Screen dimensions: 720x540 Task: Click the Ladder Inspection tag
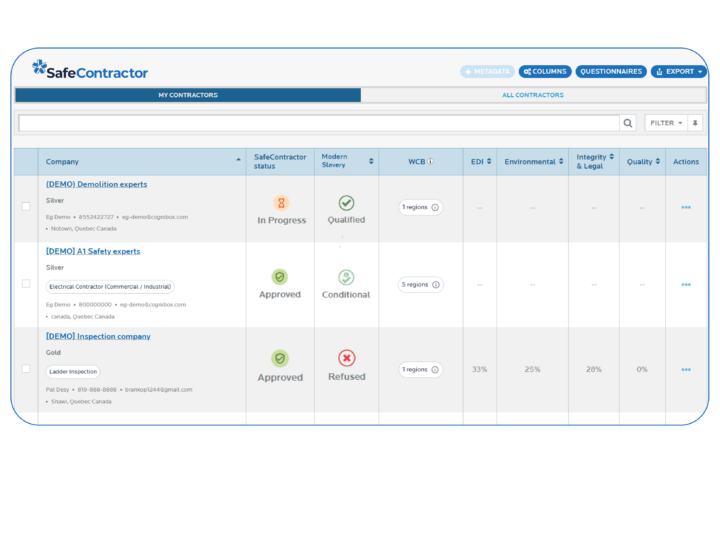tap(73, 371)
